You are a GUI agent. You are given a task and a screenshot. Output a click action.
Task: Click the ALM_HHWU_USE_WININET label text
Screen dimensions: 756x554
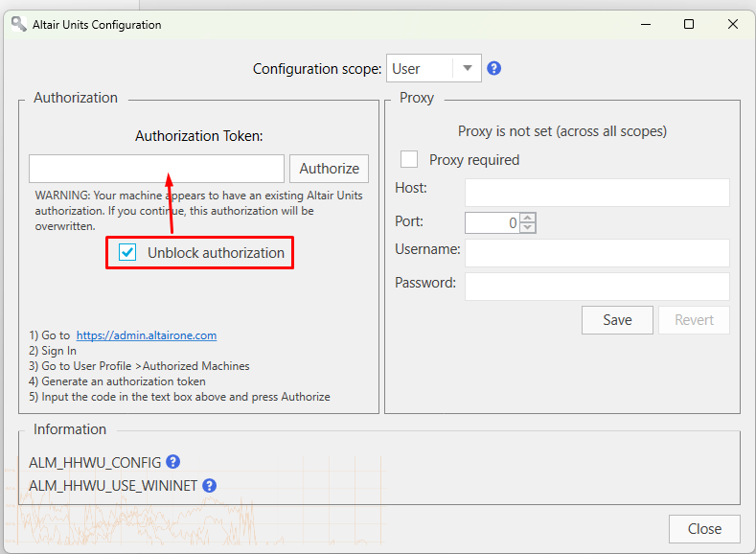pos(113,486)
